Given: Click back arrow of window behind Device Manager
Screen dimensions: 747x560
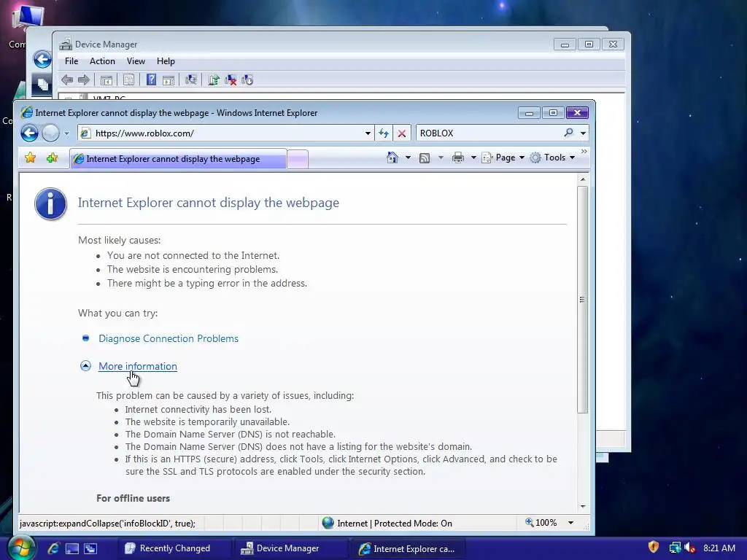Looking at the screenshot, I should click(42, 60).
